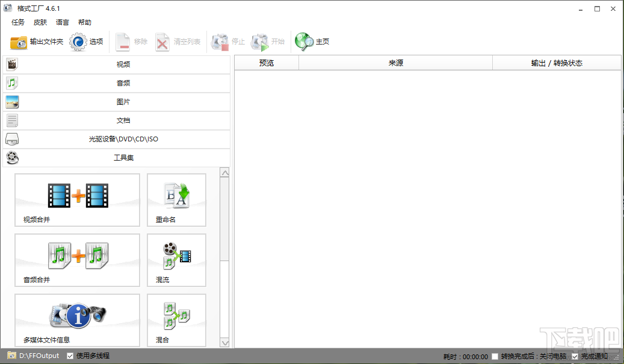Click the 工具集 film reel icon
Image resolution: width=624 pixels, height=364 pixels.
point(13,158)
